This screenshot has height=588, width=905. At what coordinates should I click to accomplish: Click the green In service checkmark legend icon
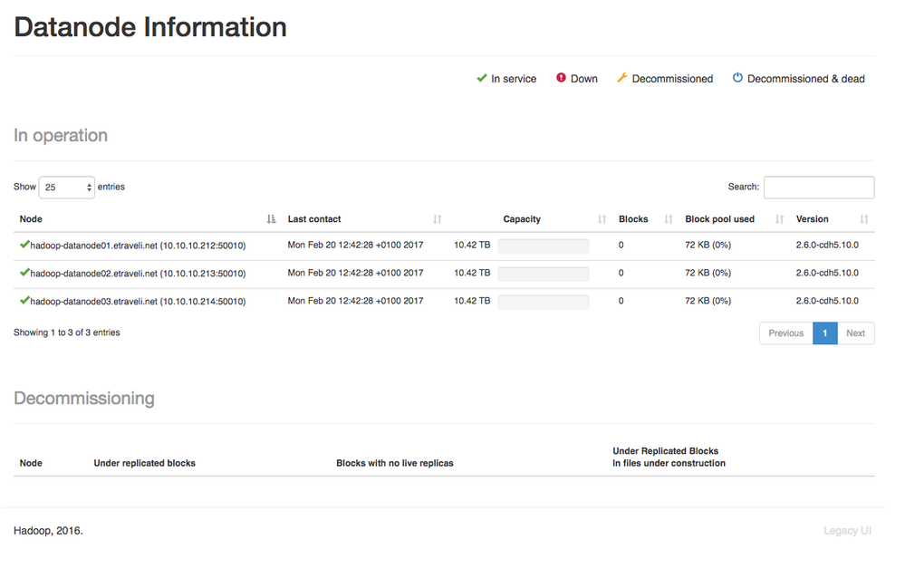tap(482, 78)
